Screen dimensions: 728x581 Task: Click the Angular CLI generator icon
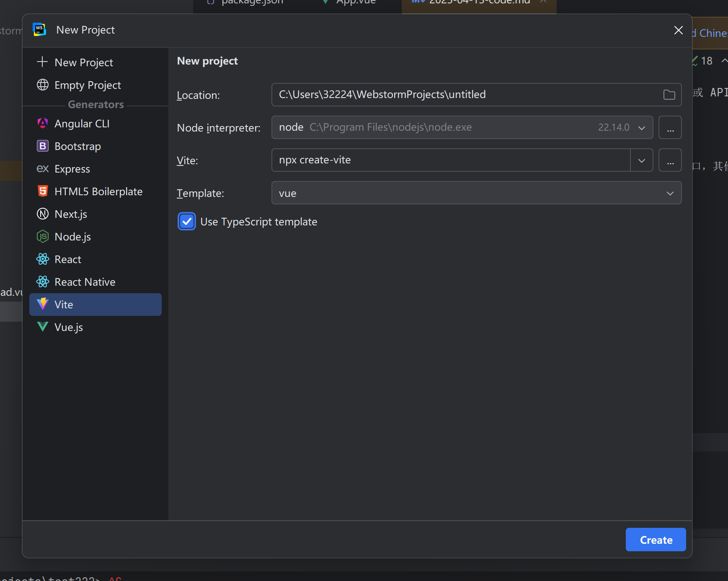click(x=43, y=124)
